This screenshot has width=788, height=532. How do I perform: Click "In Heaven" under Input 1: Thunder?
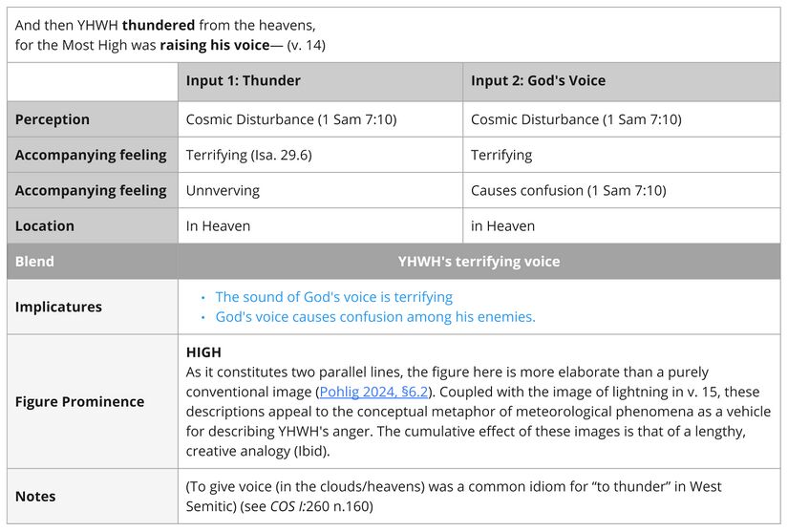[x=218, y=226]
